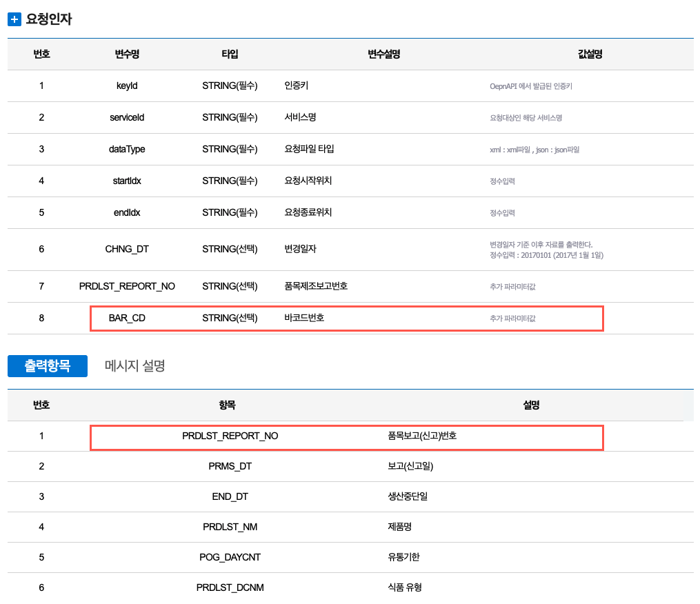Click the blue plus icon beside 요청인자
Image resolution: width=700 pixels, height=604 pixels.
[x=14, y=19]
